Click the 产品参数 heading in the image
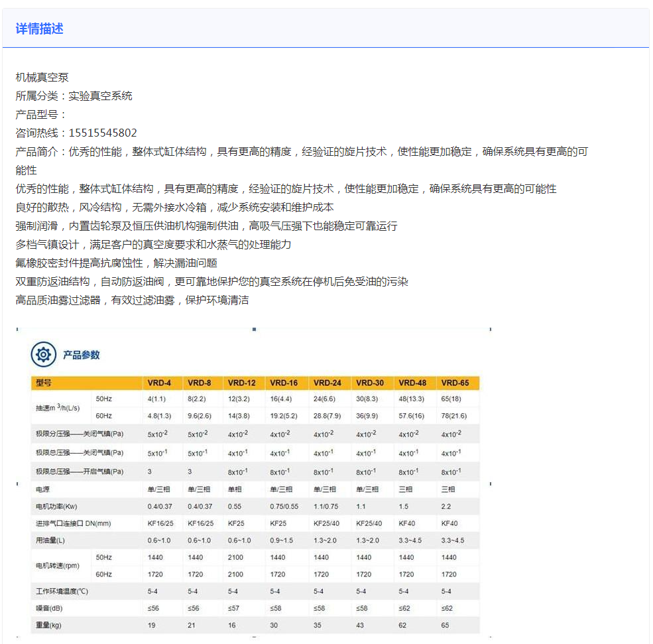This screenshot has height=644, width=653. [x=81, y=355]
